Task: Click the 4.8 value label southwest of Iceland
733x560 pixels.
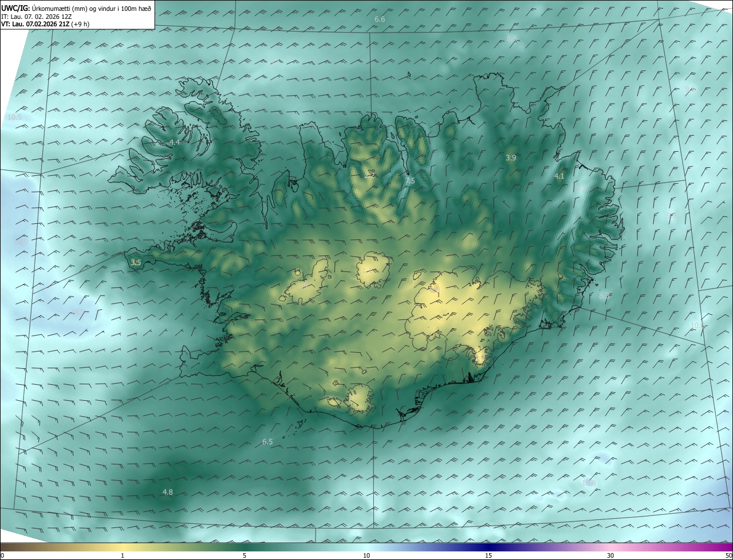Action: tap(167, 492)
